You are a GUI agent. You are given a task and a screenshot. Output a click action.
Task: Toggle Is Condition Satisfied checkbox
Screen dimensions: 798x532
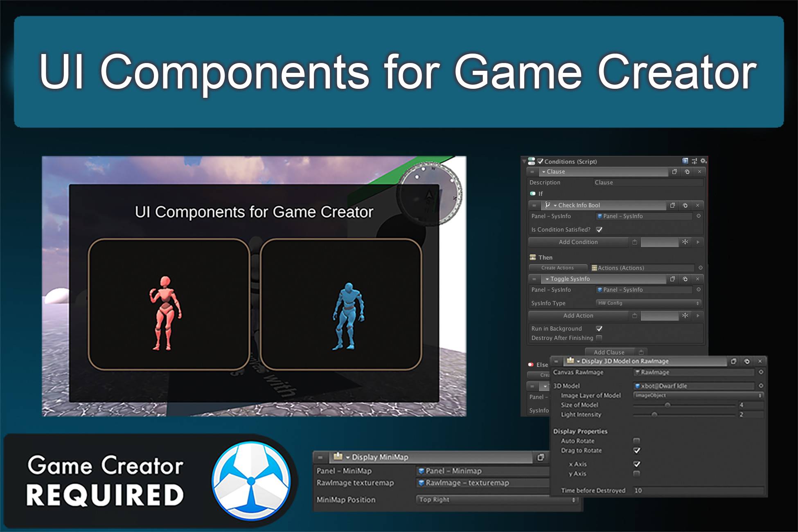[599, 230]
